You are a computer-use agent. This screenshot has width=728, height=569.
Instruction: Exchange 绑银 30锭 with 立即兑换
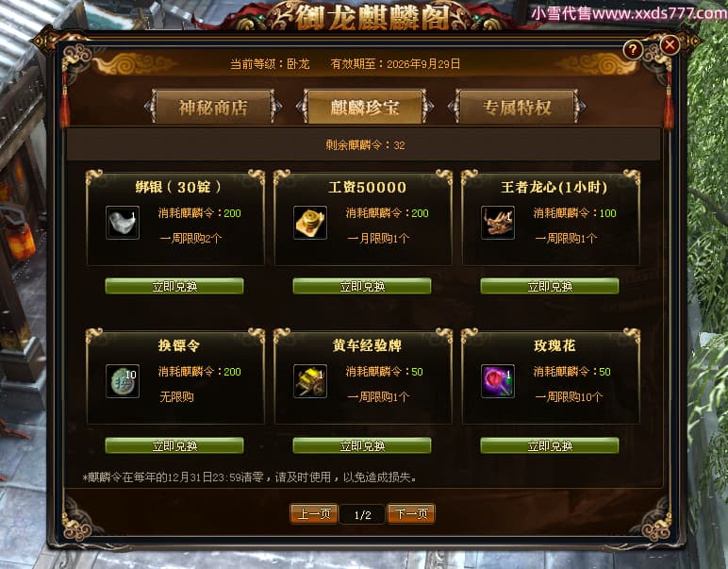click(174, 286)
